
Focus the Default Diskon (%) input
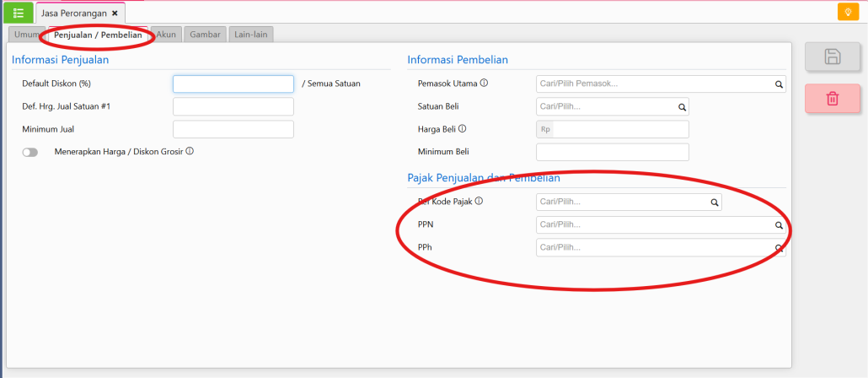point(233,84)
